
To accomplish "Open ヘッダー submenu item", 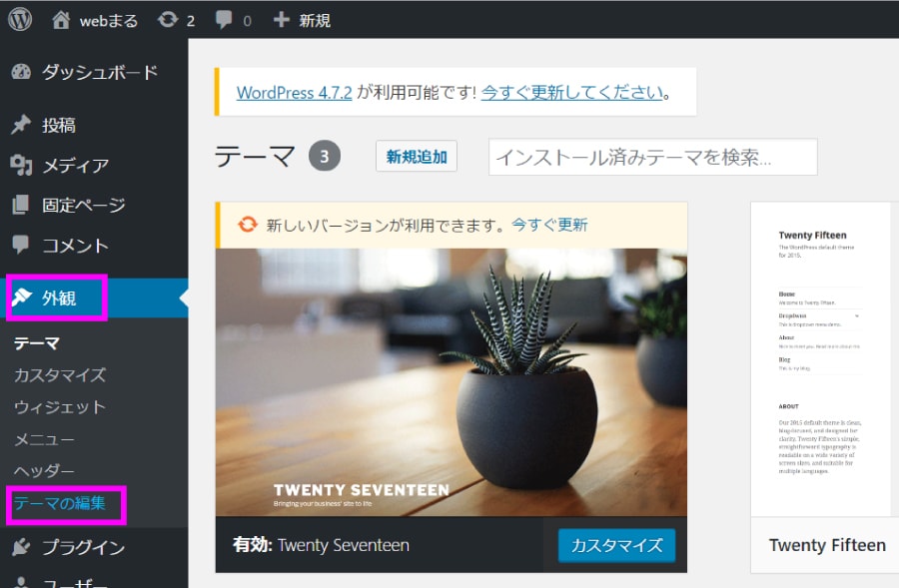I will pos(44,471).
